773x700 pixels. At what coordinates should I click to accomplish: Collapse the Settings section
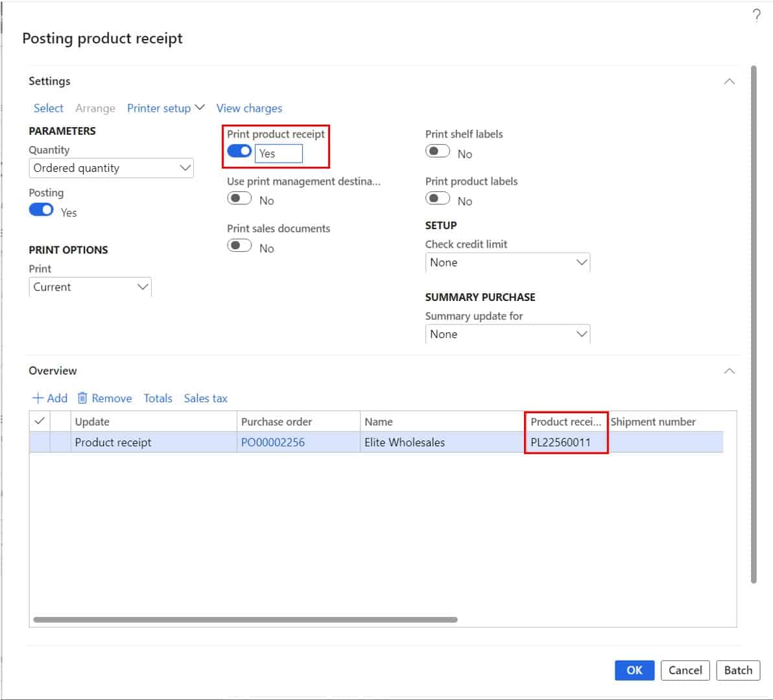tap(729, 81)
